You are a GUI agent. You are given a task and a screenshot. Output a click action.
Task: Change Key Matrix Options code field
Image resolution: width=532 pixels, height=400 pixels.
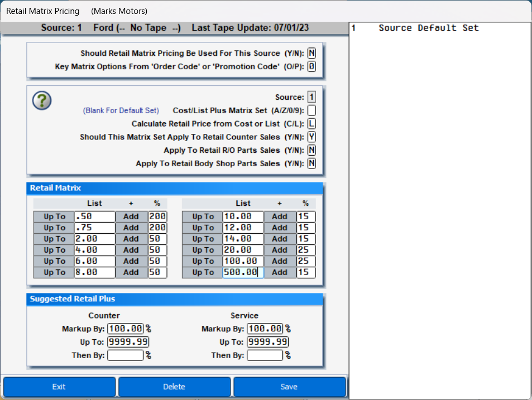(x=311, y=66)
